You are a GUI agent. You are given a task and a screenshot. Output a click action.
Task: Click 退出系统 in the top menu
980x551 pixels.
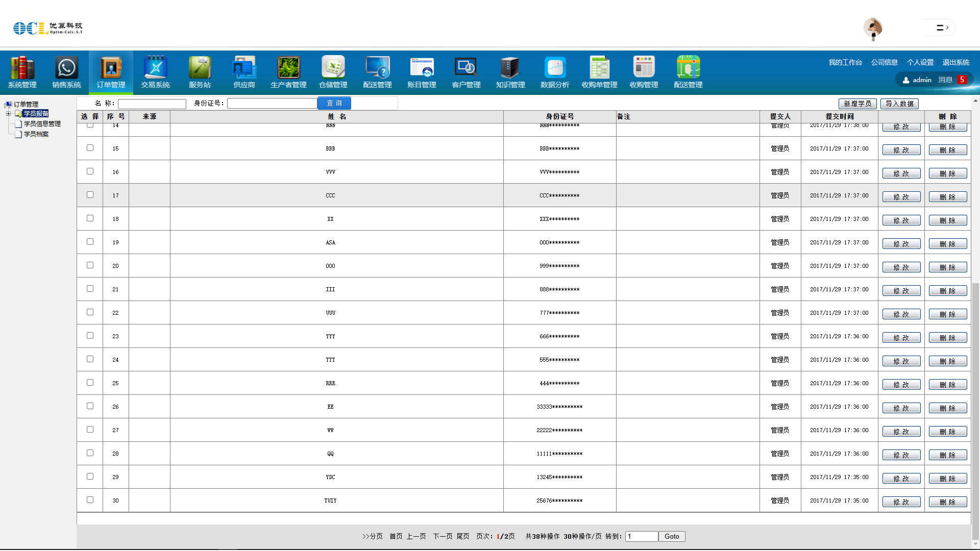[955, 62]
